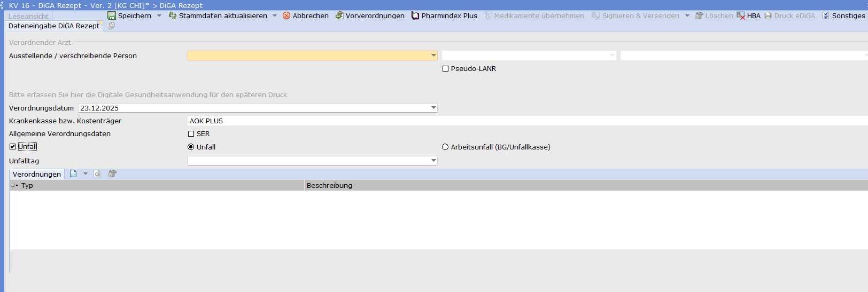868x292 pixels.
Task: Select the Dateneingabe DiGA Rezept tab
Action: 54,26
